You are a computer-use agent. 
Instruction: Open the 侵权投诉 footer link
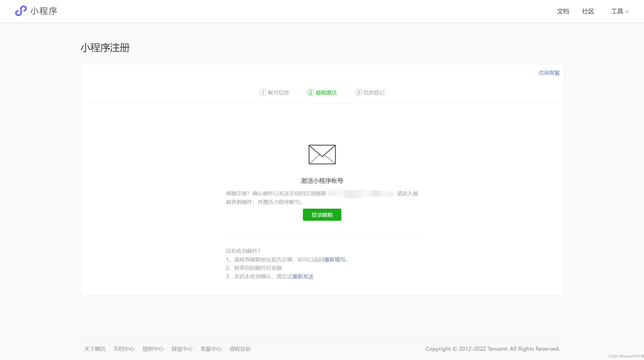[240, 349]
